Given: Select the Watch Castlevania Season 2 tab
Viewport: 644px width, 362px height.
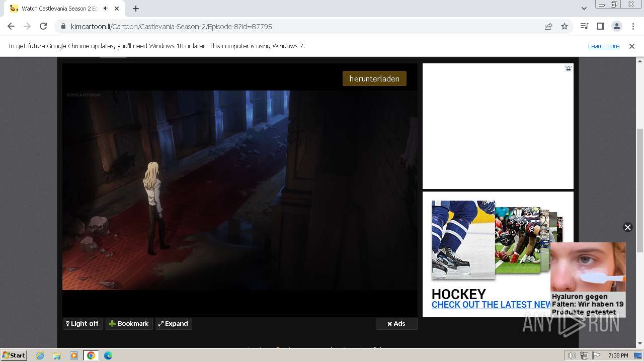Looking at the screenshot, I should [x=59, y=9].
